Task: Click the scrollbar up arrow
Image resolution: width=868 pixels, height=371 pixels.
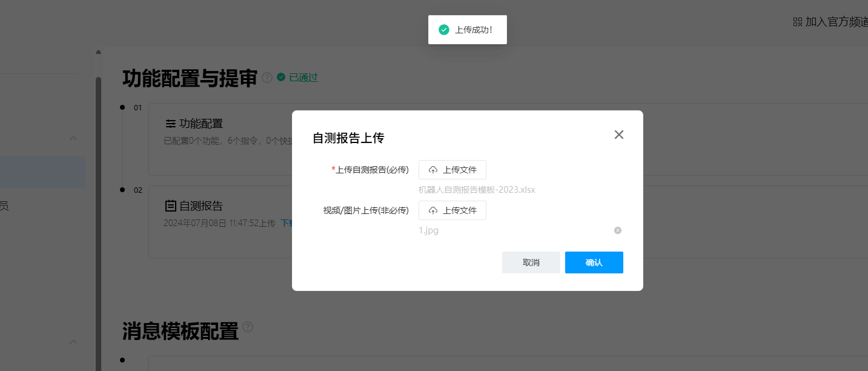Action: [98, 52]
